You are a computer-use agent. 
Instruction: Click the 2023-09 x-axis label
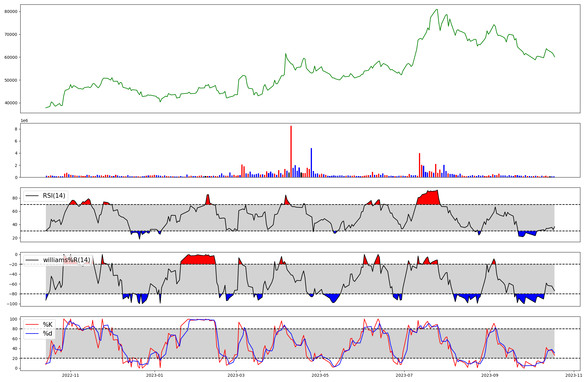(x=490, y=375)
